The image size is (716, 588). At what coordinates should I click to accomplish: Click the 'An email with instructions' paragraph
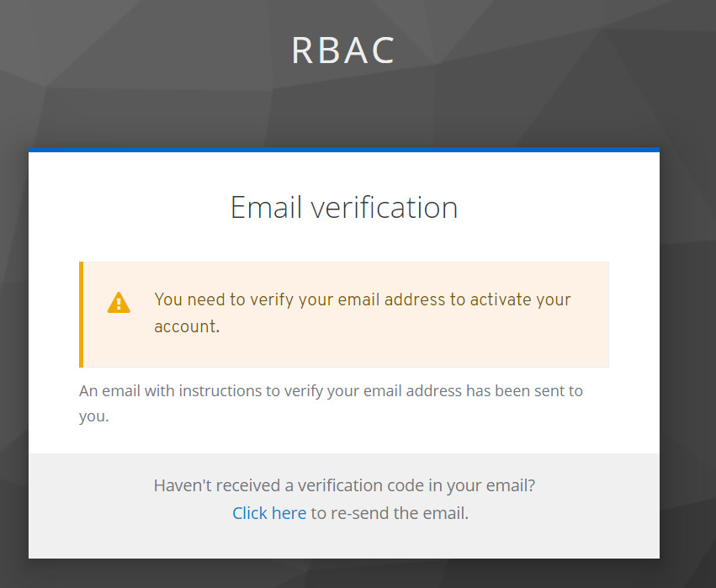pyautogui.click(x=331, y=404)
